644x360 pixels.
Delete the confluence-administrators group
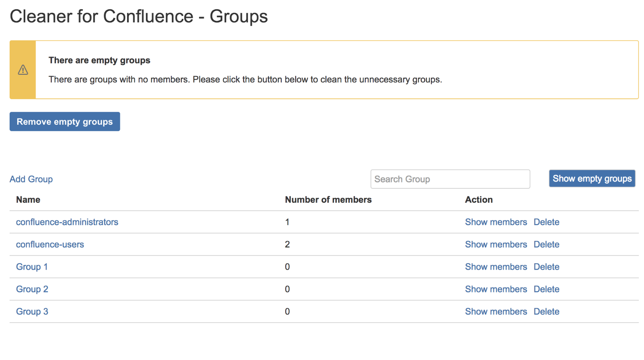[x=546, y=222]
